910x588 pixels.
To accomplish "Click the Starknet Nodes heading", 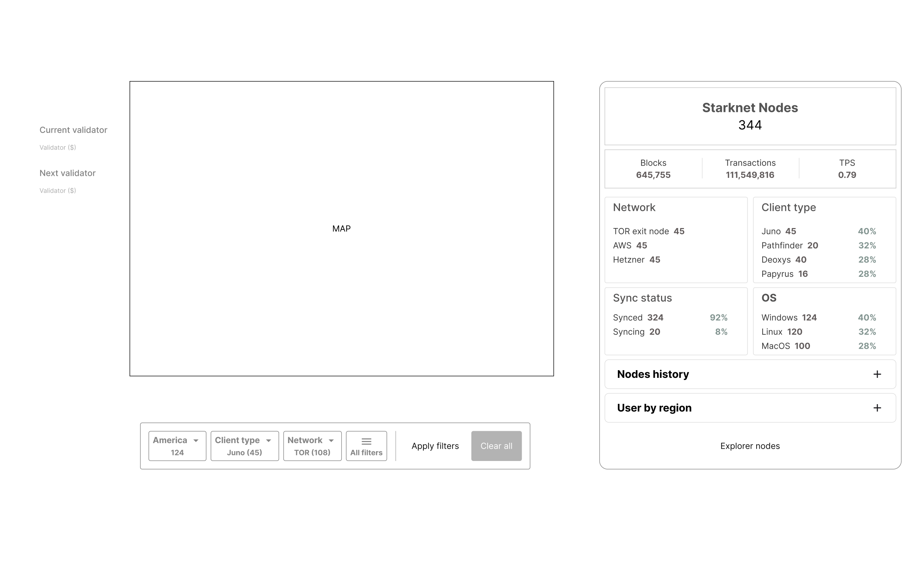I will coord(750,108).
